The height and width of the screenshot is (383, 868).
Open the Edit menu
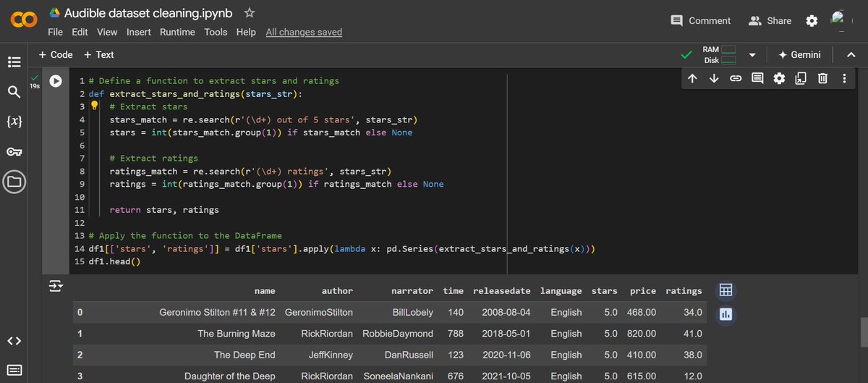click(x=80, y=32)
